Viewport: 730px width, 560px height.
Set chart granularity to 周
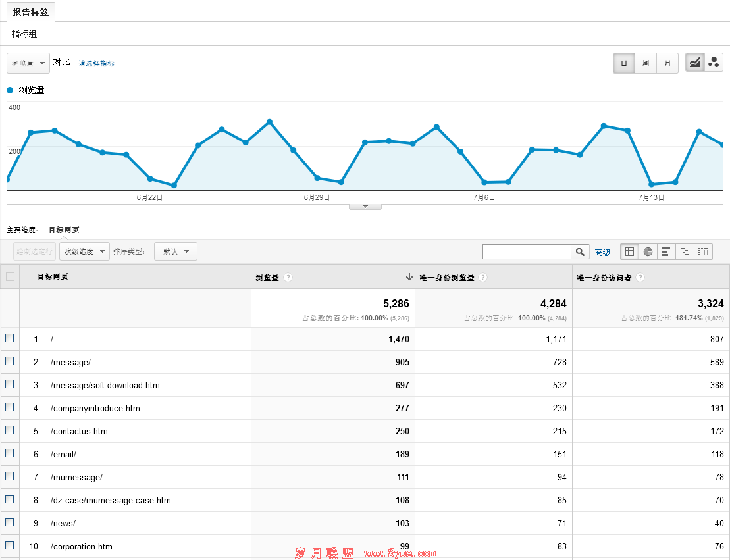click(646, 63)
